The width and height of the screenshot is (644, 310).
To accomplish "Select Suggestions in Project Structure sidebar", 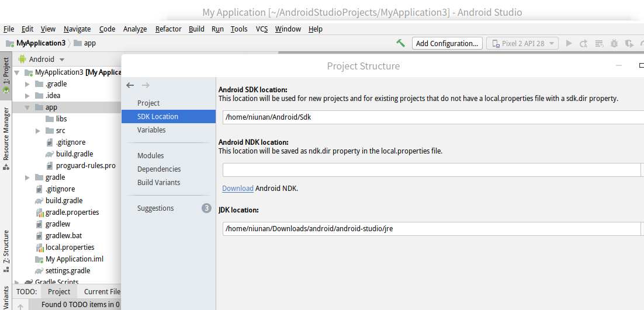I will (x=155, y=208).
